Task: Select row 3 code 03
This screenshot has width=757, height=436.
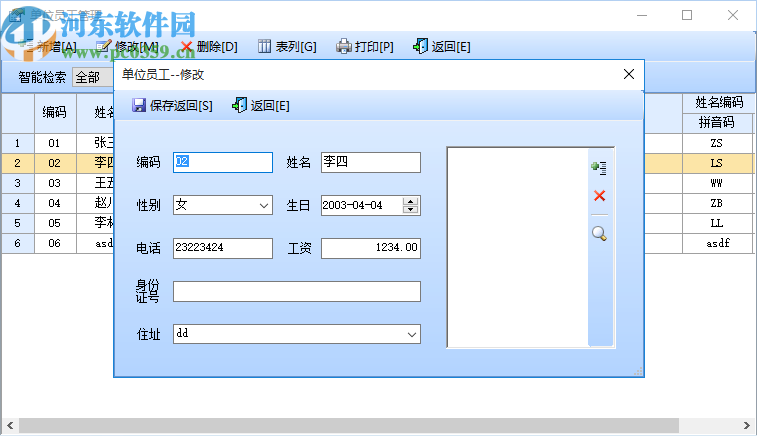Action: point(54,183)
